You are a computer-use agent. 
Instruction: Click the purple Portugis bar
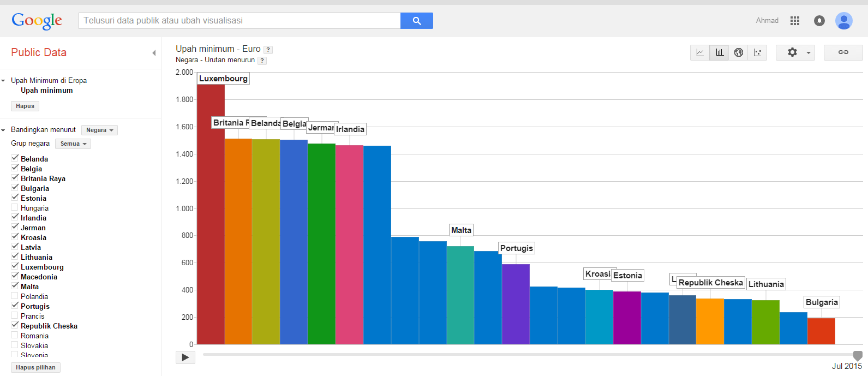[x=516, y=304]
